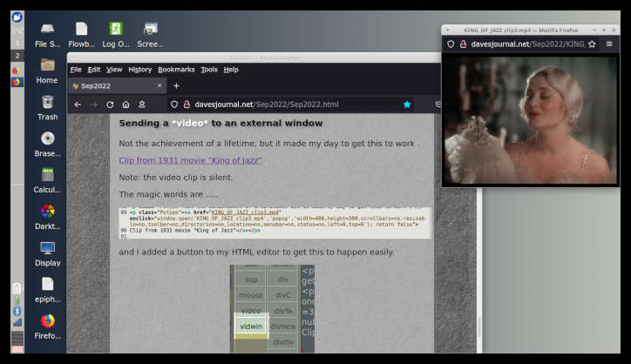Open the Firefox home page
Screen dimensions: 631x364
pos(126,104)
